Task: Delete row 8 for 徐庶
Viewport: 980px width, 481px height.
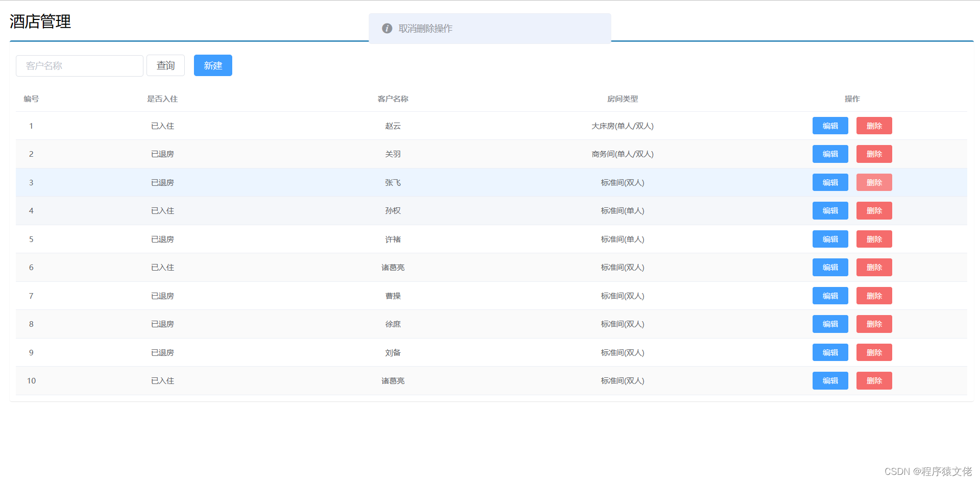Action: tap(874, 324)
